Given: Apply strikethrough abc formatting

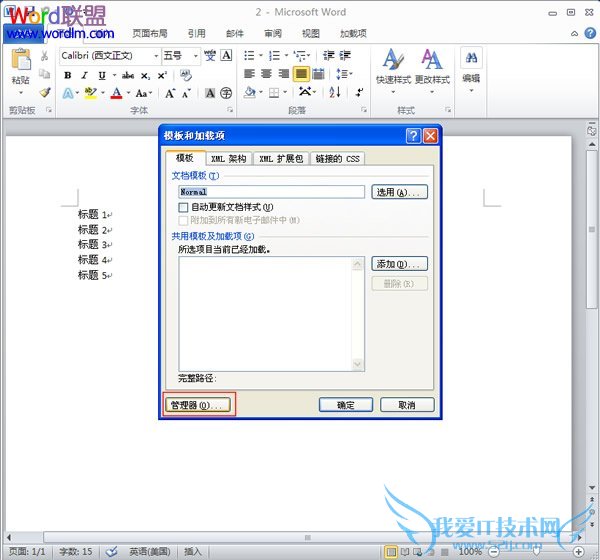Looking at the screenshot, I should (128, 75).
